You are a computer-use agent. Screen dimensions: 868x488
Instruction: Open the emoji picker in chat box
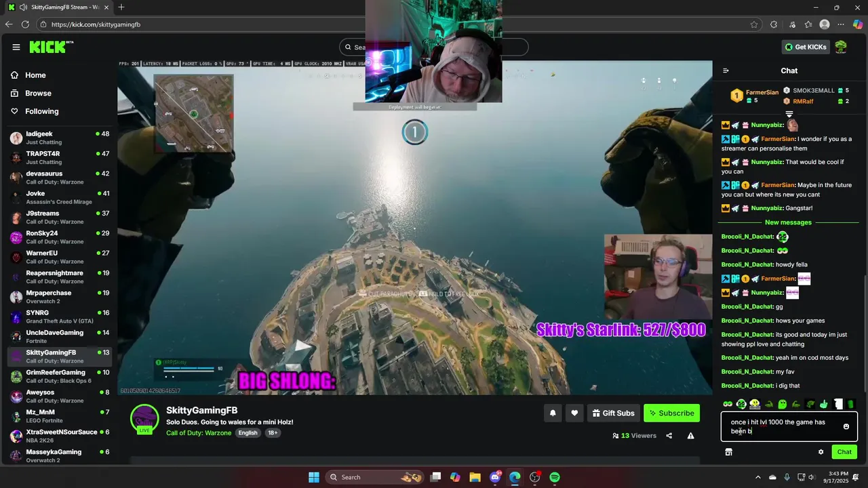(846, 426)
